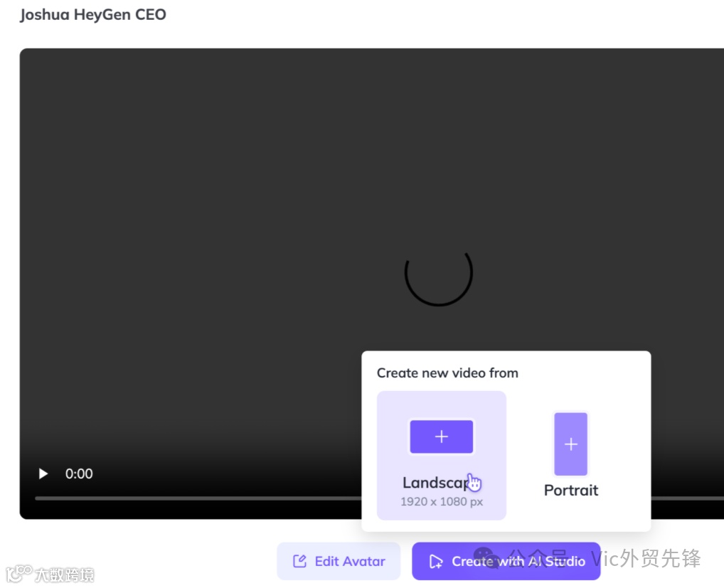Select the Portrait plus thumbnail icon
The height and width of the screenshot is (588, 724).
point(570,444)
